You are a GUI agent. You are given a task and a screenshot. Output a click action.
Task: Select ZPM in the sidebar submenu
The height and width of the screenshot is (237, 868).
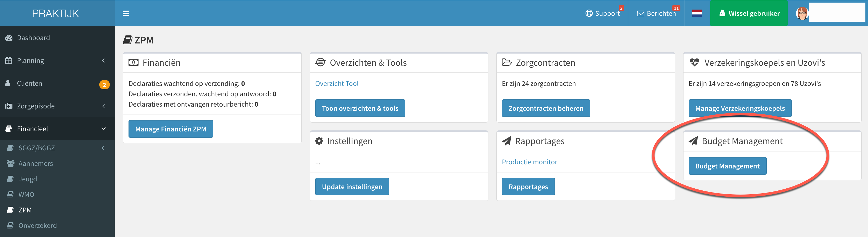coord(57,210)
